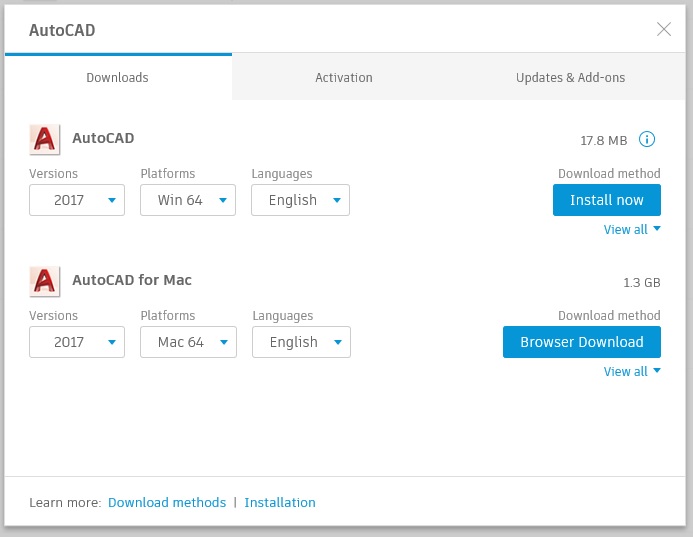Click the 17.8 MB file size text
The image size is (693, 537).
coord(604,141)
